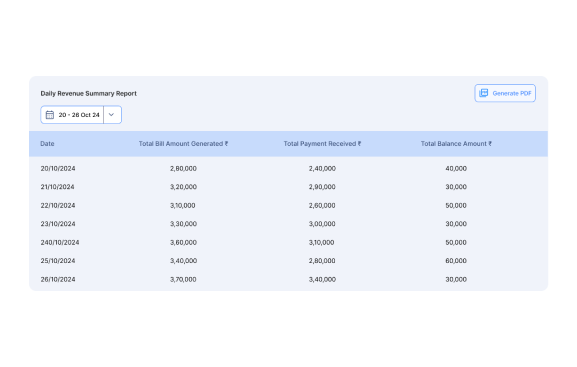Open the calendar icon in date picker

tap(50, 115)
